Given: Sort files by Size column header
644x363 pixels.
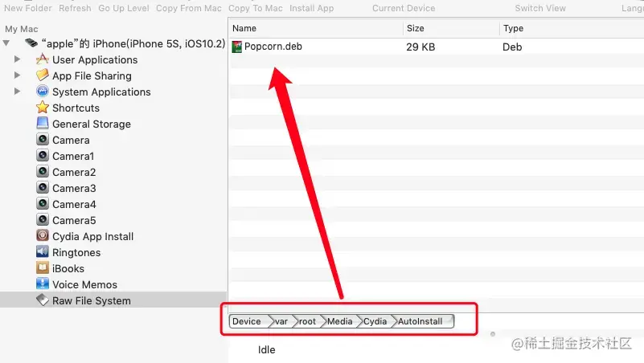Looking at the screenshot, I should click(451, 28).
